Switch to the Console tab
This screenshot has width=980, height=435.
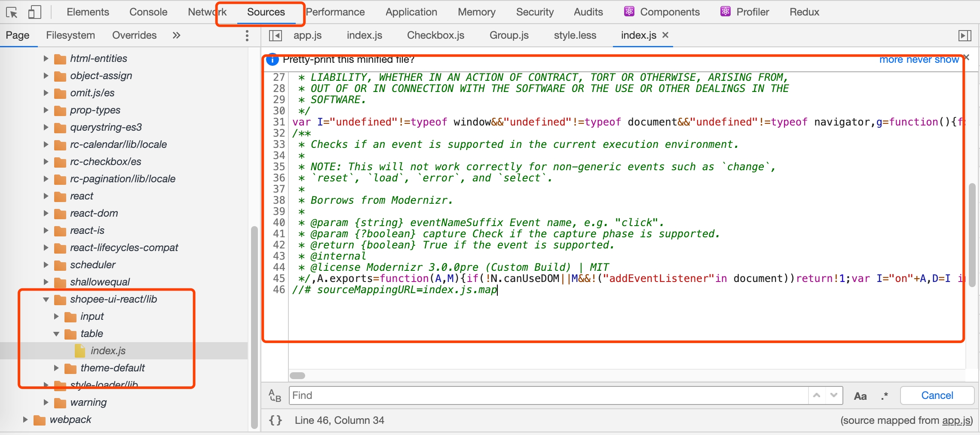(148, 12)
